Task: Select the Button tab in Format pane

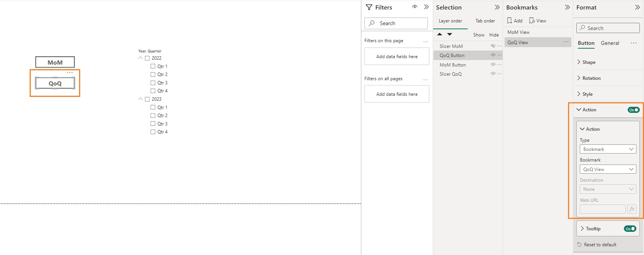Action: pyautogui.click(x=586, y=43)
